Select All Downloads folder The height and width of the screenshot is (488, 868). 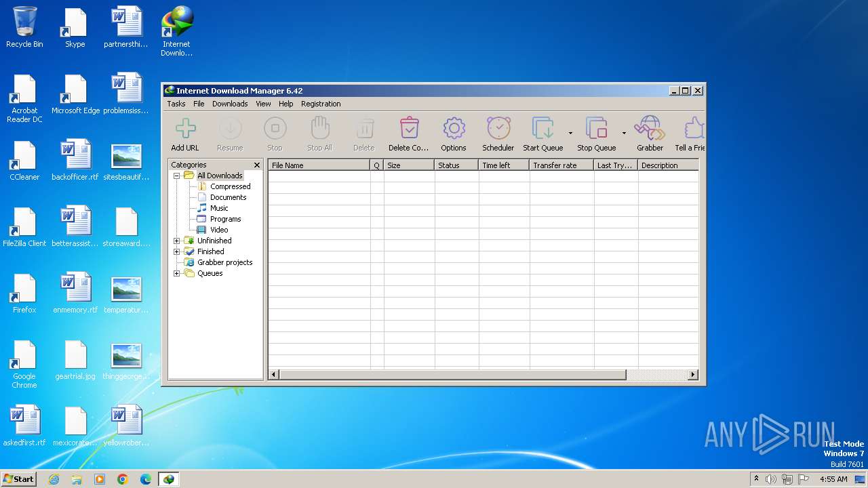pyautogui.click(x=220, y=176)
